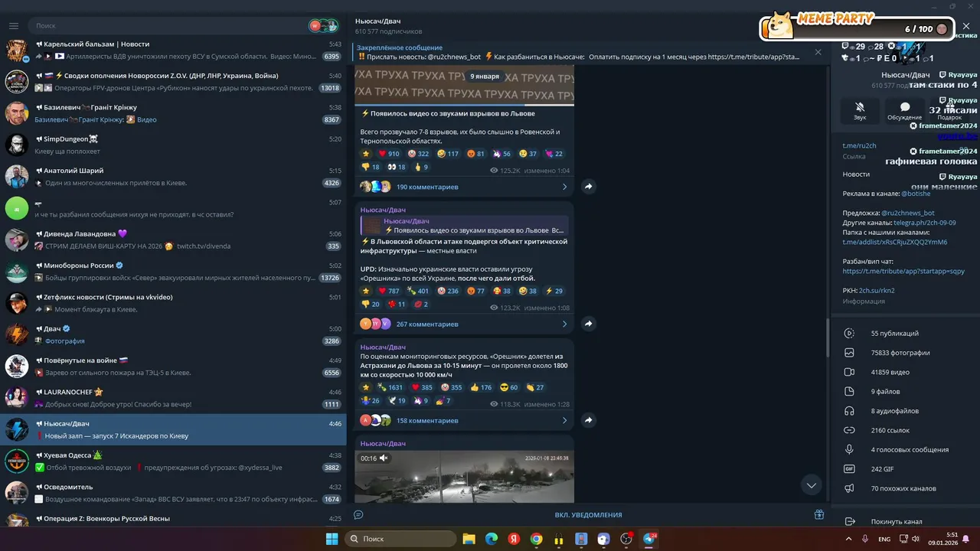Toggle thumbs-down reaction showing 18 on first post

[371, 167]
